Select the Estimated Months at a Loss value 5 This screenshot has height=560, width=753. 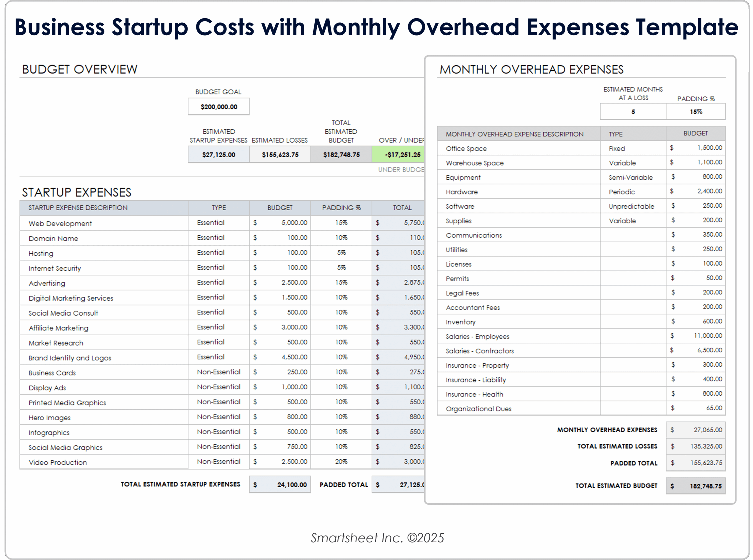pyautogui.click(x=633, y=112)
